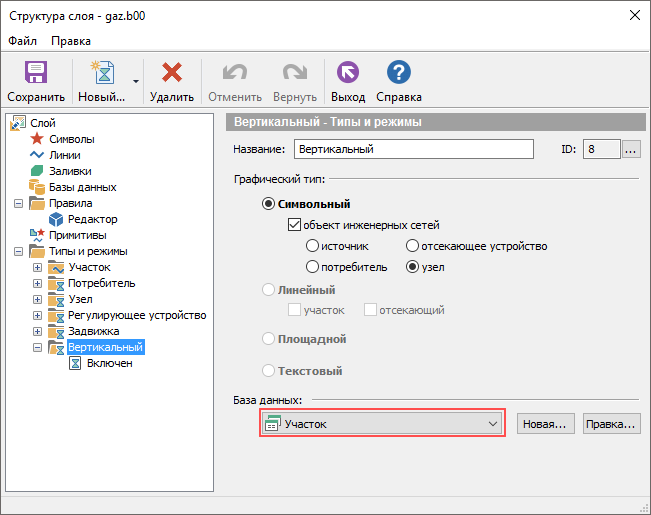Expand the Регулирующее устройство node

37,315
